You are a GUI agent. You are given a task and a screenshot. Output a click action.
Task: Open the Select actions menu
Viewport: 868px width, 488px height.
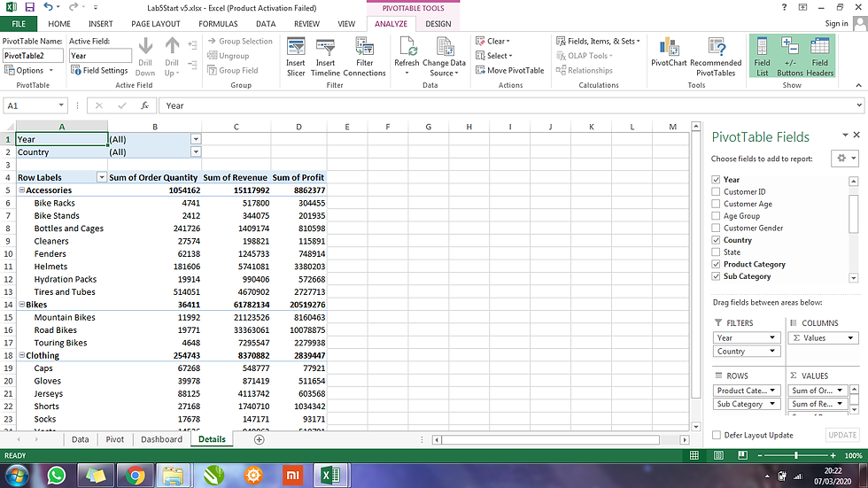[x=494, y=55]
